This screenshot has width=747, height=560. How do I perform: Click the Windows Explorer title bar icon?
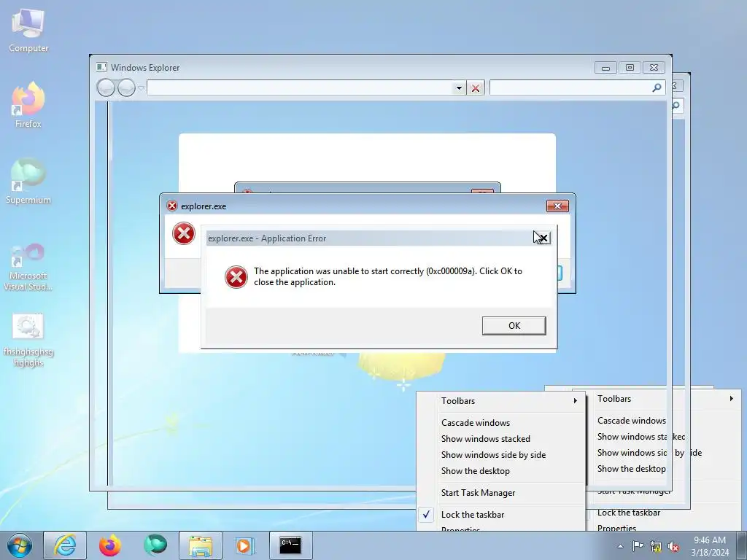(x=101, y=67)
